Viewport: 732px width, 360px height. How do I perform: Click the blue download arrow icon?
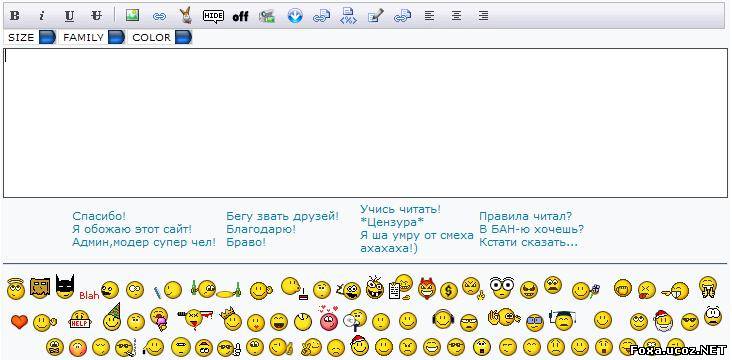[295, 16]
